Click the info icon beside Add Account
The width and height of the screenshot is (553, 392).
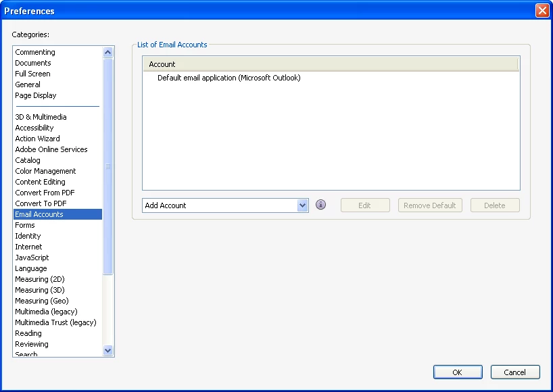pos(320,205)
